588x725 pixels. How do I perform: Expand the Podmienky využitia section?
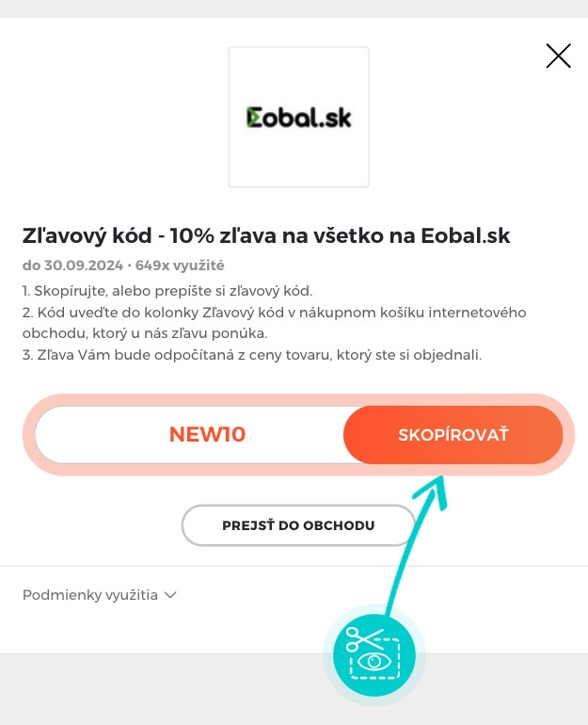(x=90, y=595)
